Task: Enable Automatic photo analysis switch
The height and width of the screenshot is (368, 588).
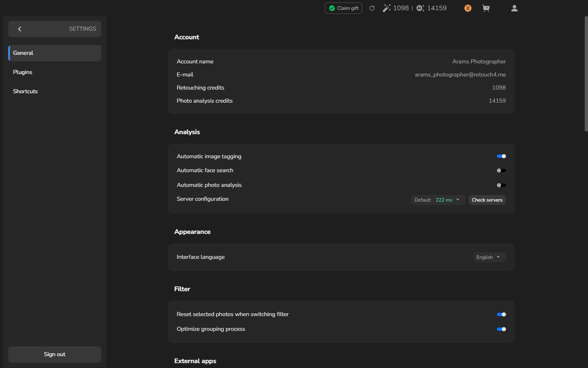Action: tap(501, 185)
